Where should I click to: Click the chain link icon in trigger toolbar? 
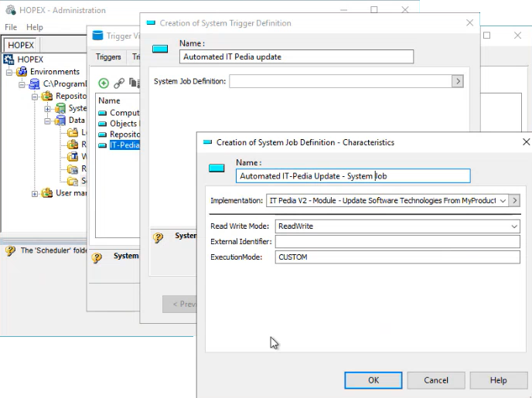[x=119, y=83]
